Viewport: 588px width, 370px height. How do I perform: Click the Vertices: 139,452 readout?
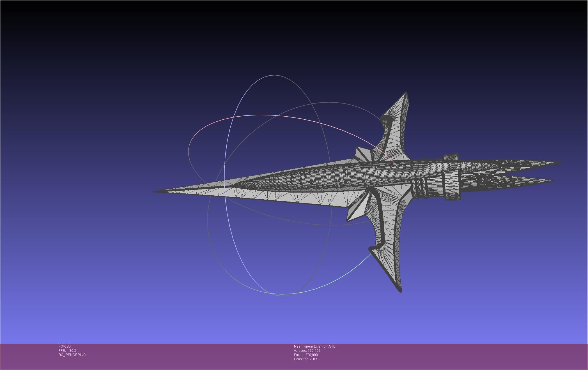307,351
